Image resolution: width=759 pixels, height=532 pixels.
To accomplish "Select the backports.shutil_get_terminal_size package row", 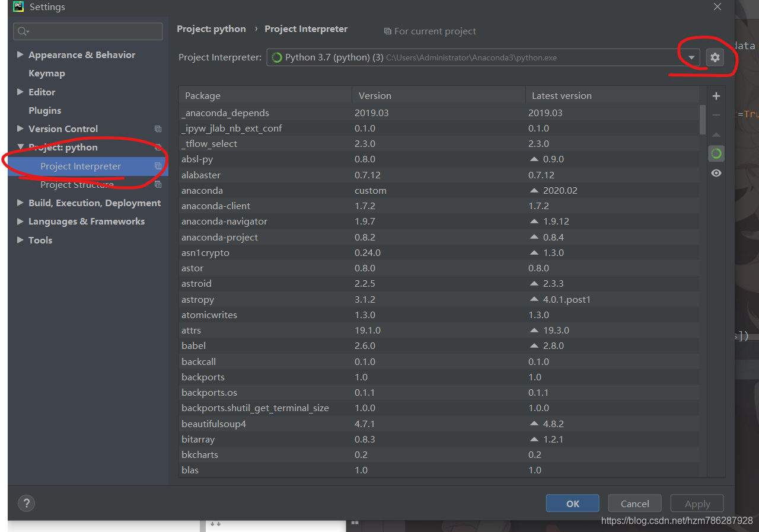I will (439, 408).
